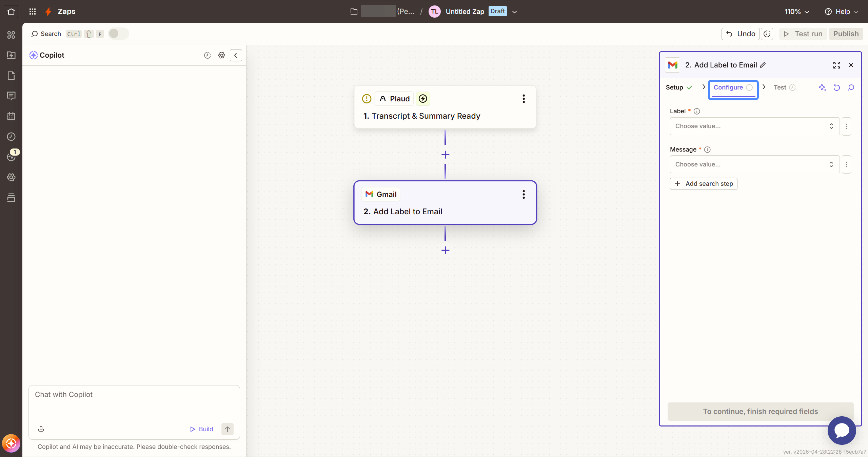
Task: Click the warning icon on Plaud step
Action: pyautogui.click(x=367, y=99)
